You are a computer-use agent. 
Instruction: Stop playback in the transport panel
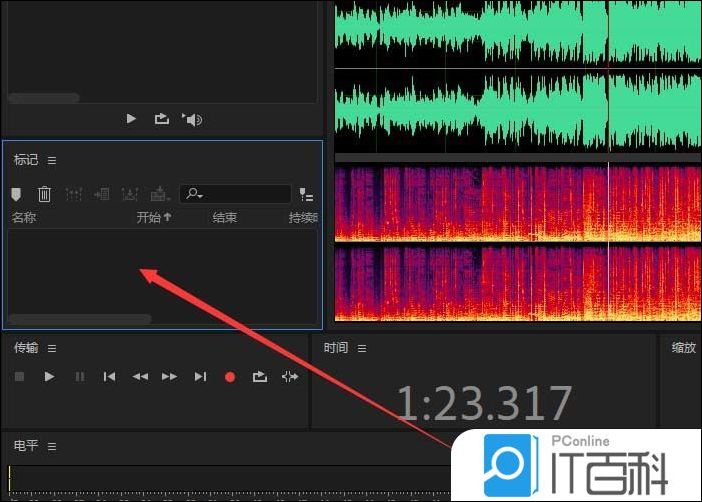click(x=19, y=377)
